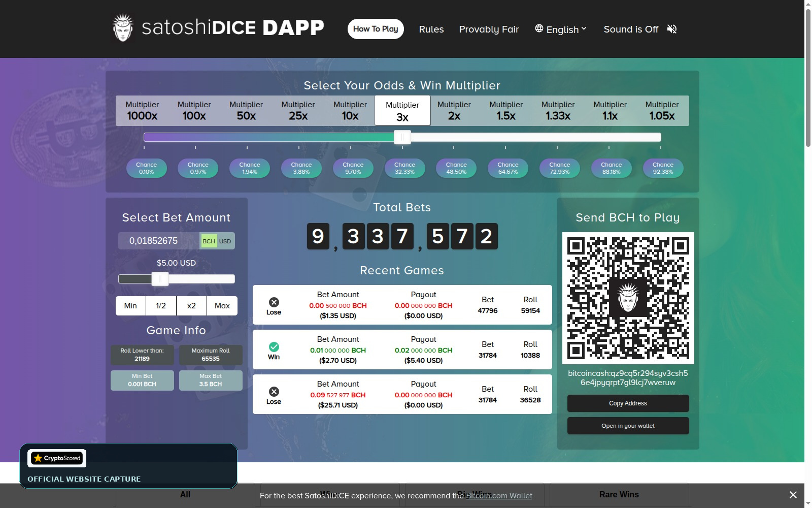This screenshot has width=812, height=508.
Task: Click the Total Bets counter digits
Action: (402, 236)
